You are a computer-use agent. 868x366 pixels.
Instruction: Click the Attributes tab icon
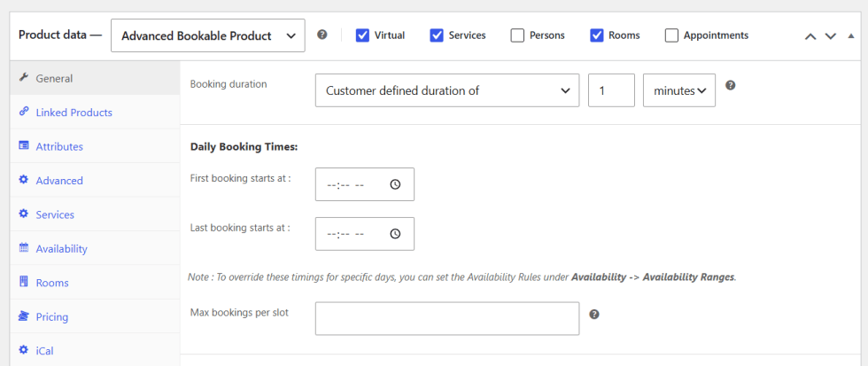[23, 146]
